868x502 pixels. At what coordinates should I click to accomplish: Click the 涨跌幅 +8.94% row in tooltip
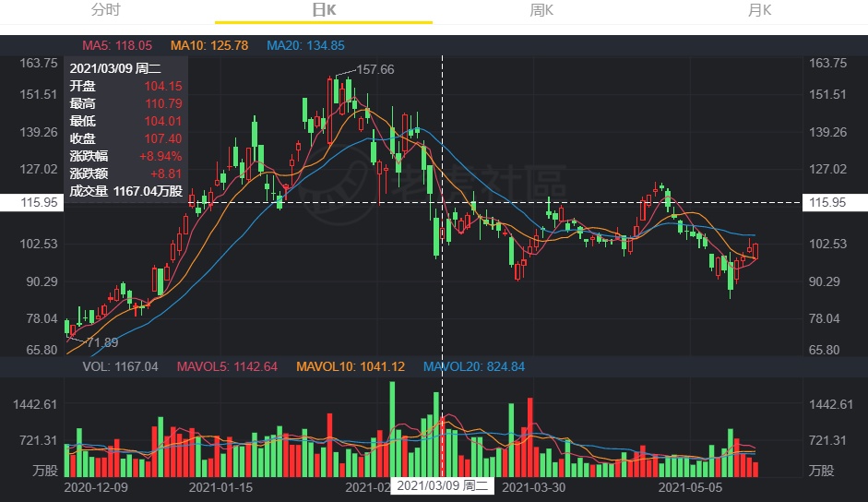coord(125,156)
